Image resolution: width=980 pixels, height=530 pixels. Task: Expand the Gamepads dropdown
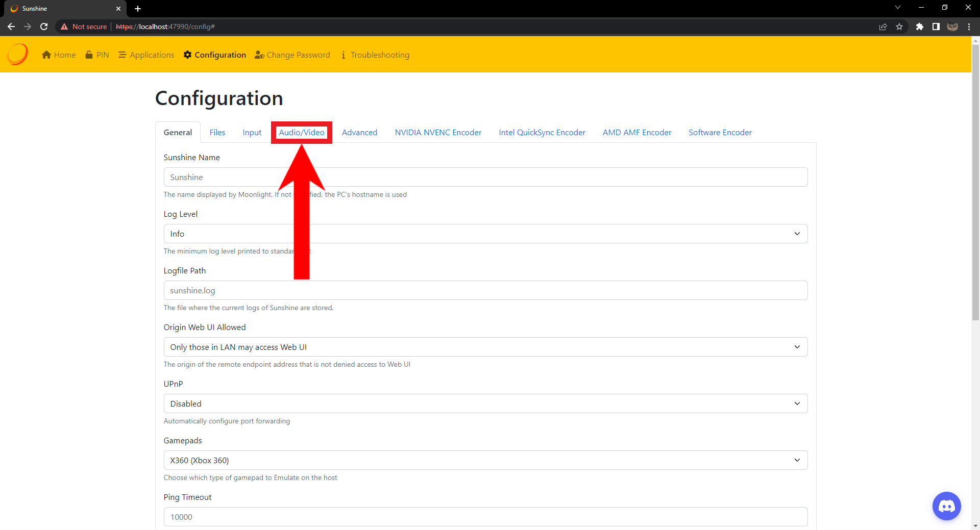[x=485, y=460]
